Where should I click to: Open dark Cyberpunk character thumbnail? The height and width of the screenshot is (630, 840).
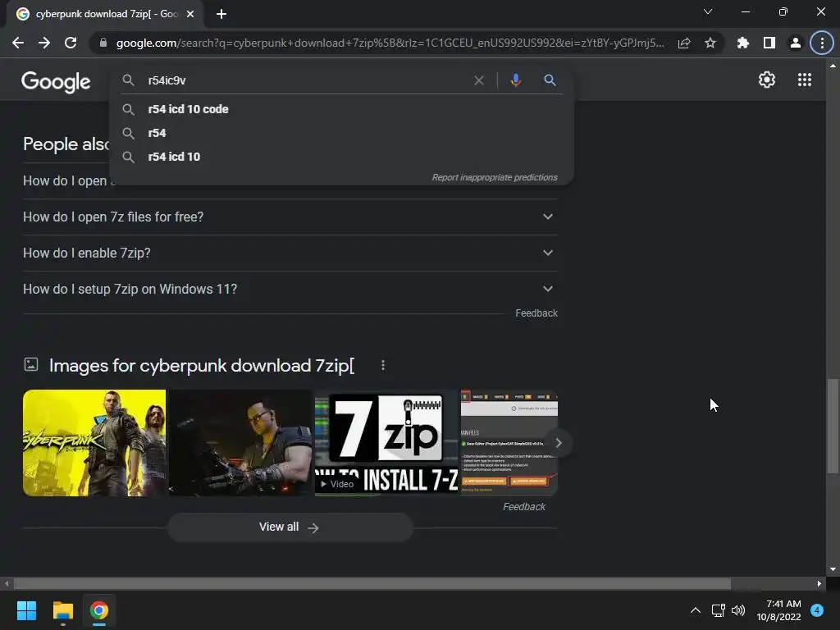[x=240, y=443]
